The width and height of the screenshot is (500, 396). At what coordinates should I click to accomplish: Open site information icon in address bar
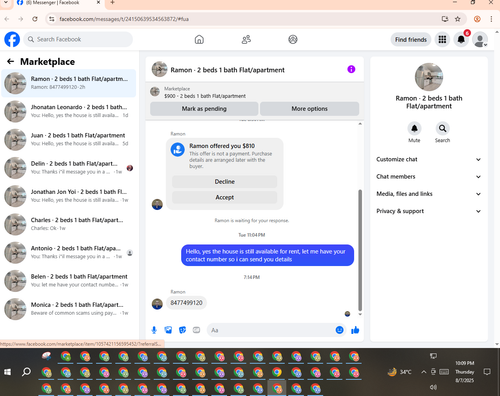52,19
